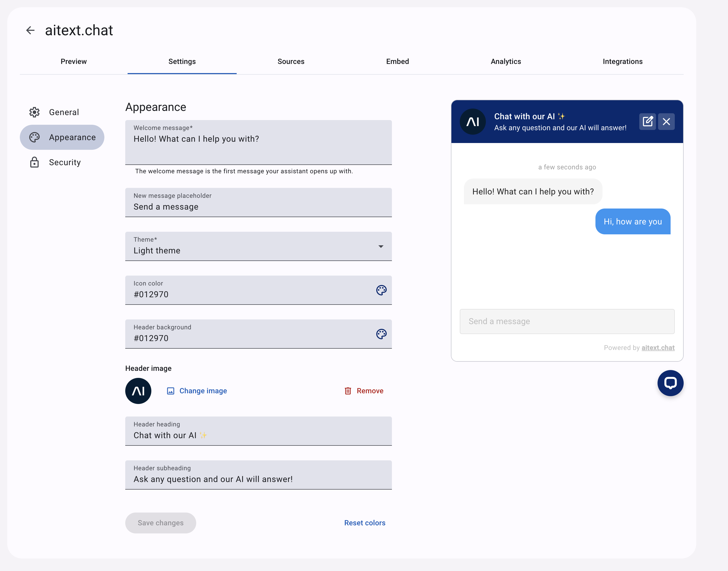Click the color picker icon for Icon color
The image size is (728, 571).
381,290
